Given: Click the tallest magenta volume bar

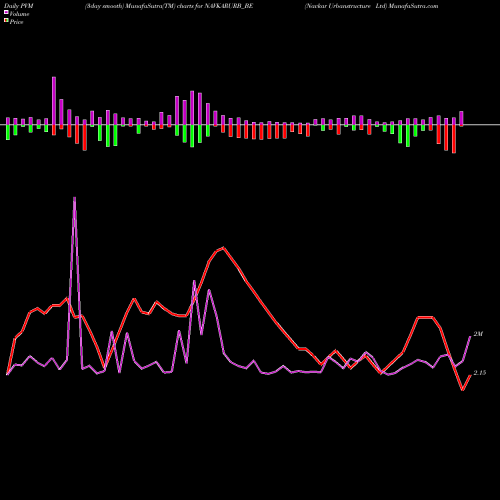Looking at the screenshot, I should [x=54, y=101].
